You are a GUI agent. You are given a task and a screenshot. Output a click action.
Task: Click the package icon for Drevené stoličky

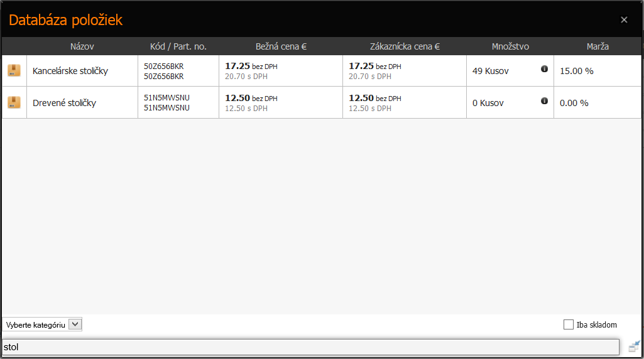pos(14,102)
